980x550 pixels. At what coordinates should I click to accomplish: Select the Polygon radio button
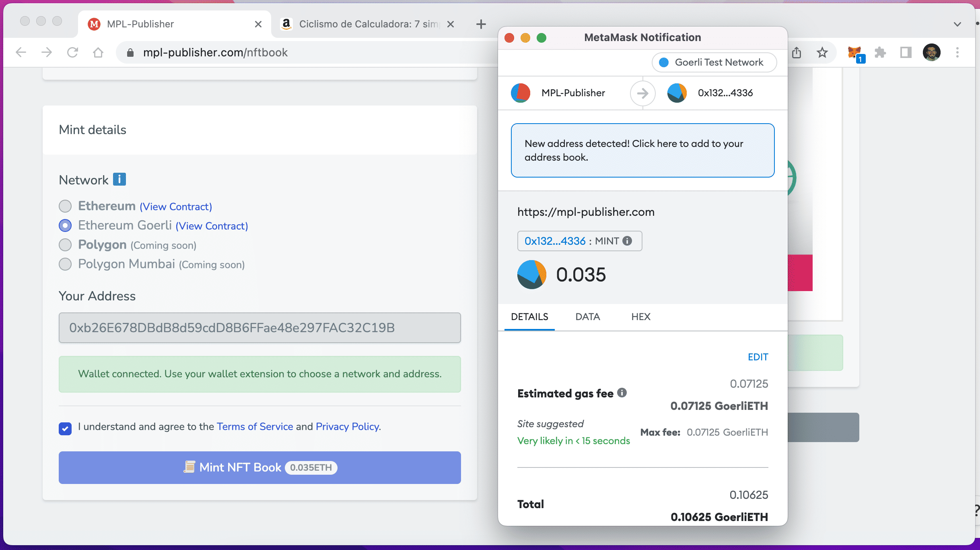click(x=65, y=245)
